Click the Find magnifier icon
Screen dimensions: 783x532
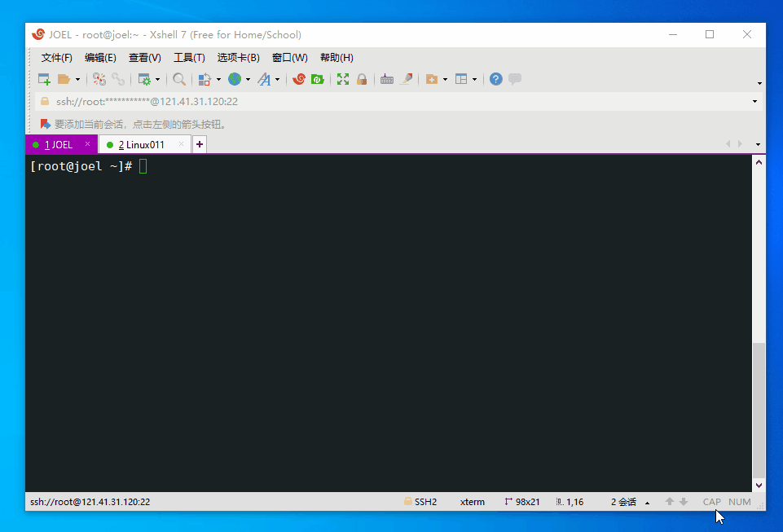[x=178, y=79]
